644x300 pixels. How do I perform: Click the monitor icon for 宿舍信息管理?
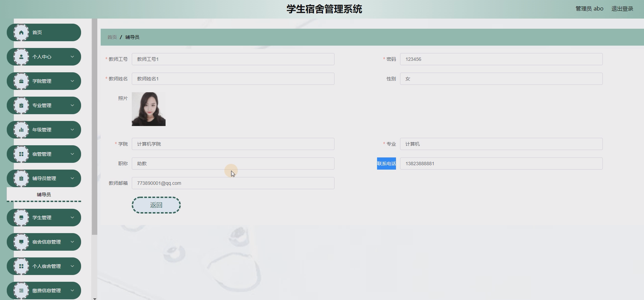(21, 242)
